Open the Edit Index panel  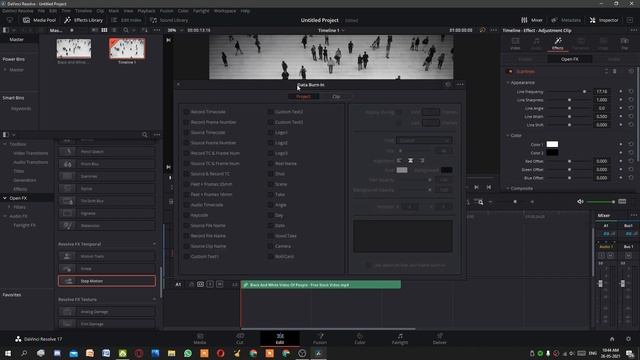click(126, 20)
